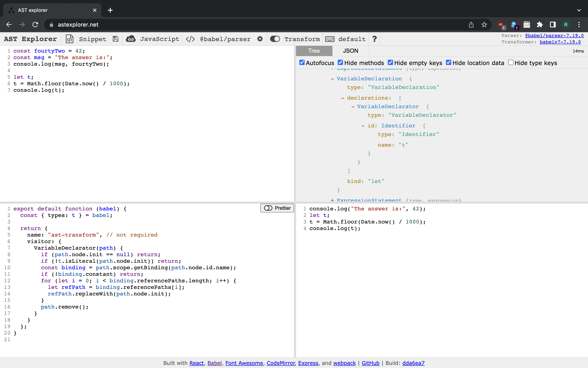Image resolution: width=588 pixels, height=368 pixels.
Task: Click the share page icon
Action: pyautogui.click(x=471, y=25)
